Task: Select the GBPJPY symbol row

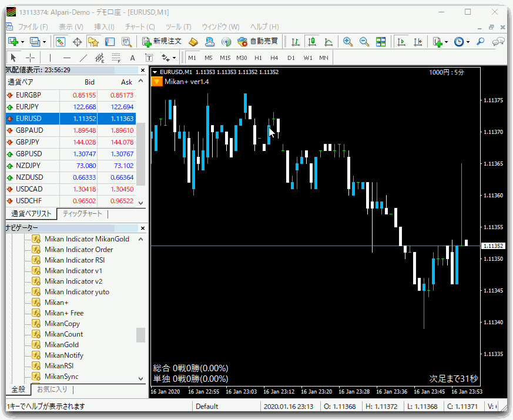Action: coord(71,142)
